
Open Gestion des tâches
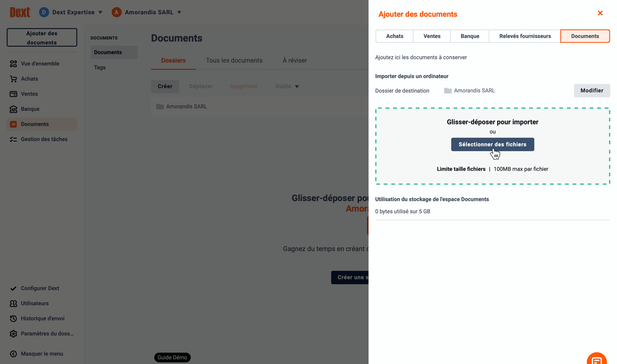42,139
